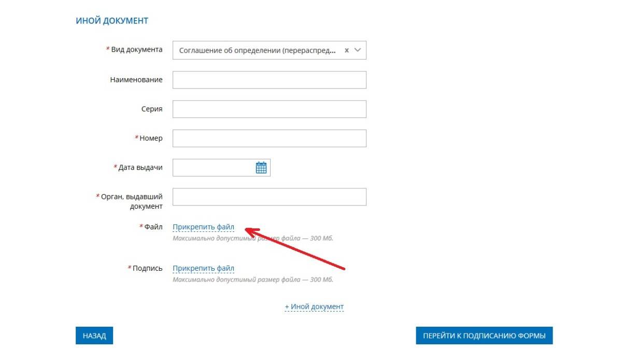The width and height of the screenshot is (622, 364).
Task: Click into the Наименование field
Action: pos(269,80)
